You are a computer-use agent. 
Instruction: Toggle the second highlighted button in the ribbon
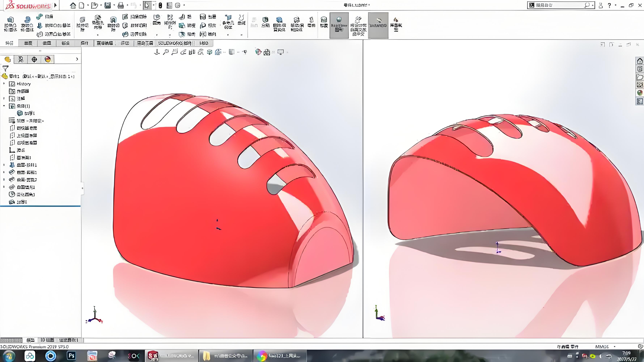point(378,25)
